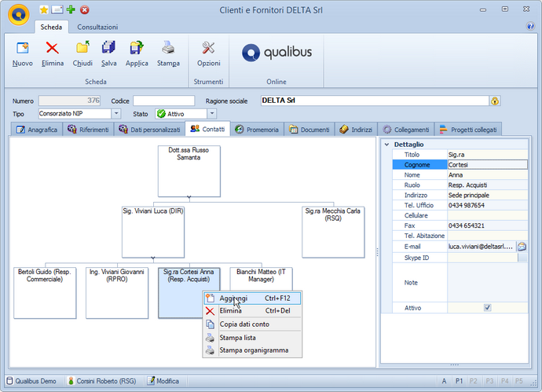Click the Nuovo record icon
The width and height of the screenshot is (542, 392).
[23, 48]
